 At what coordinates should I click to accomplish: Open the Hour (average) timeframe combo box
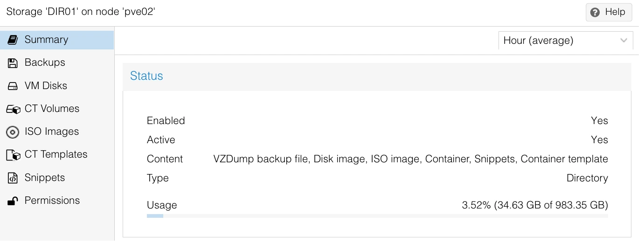[x=566, y=41]
